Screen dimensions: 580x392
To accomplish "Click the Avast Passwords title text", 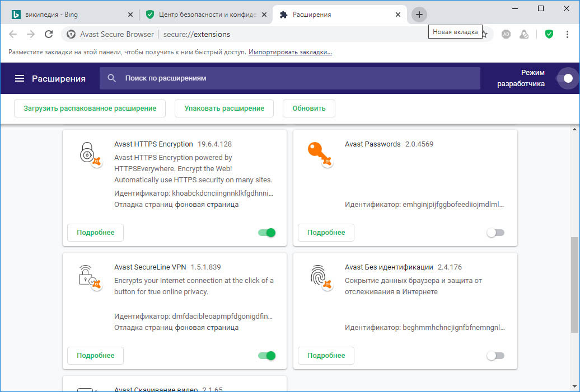I will click(372, 144).
